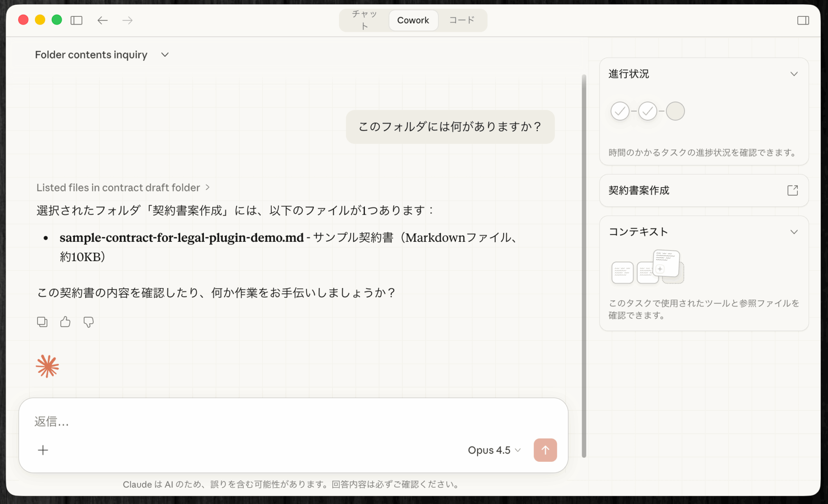Click the first completed checkmark in progress steps
This screenshot has width=828, height=504.
[x=620, y=111]
